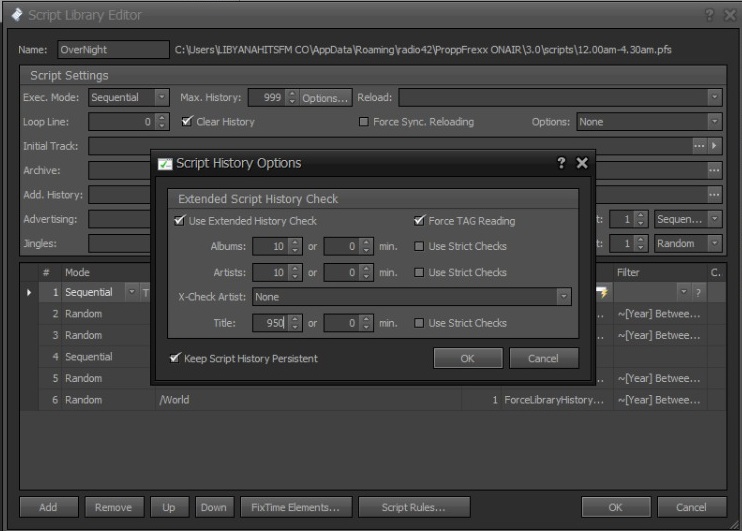Image resolution: width=742 pixels, height=531 pixels.
Task: Open the X-Check Artist dropdown
Action: click(564, 297)
